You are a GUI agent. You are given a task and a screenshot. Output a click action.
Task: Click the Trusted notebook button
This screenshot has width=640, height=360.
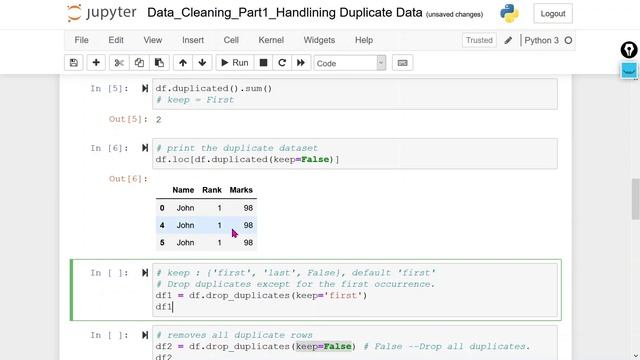click(479, 40)
